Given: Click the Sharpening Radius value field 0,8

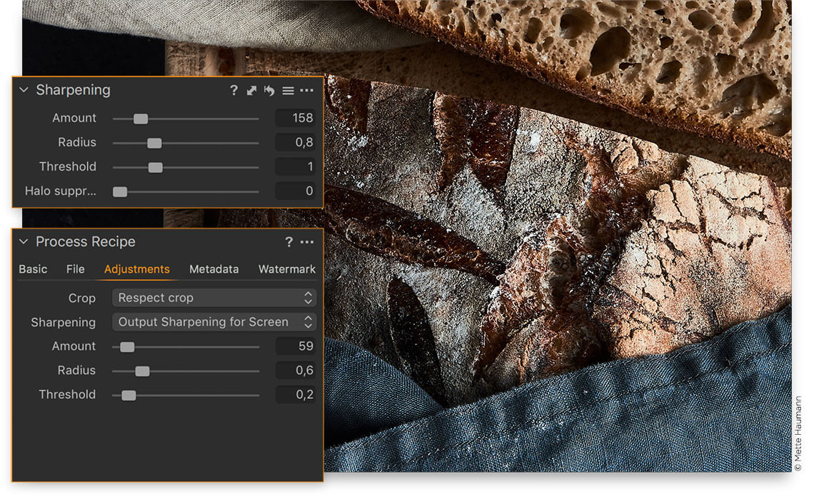Looking at the screenshot, I should [x=295, y=142].
